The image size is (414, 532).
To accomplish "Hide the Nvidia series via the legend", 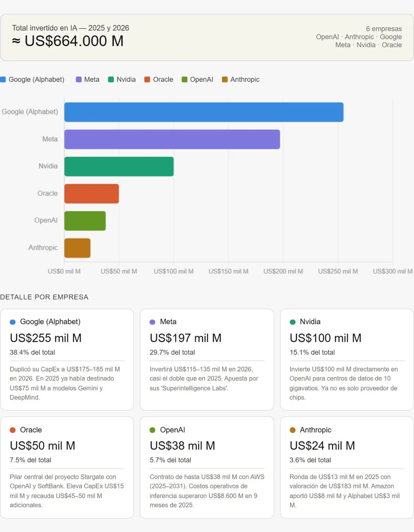I will click(122, 79).
